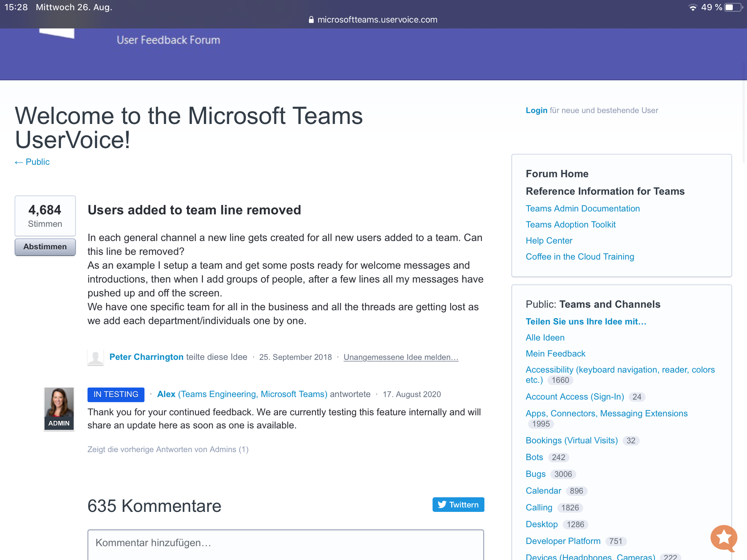Open Bookings (Virtual Visits) category
The image size is (747, 560).
point(572,441)
